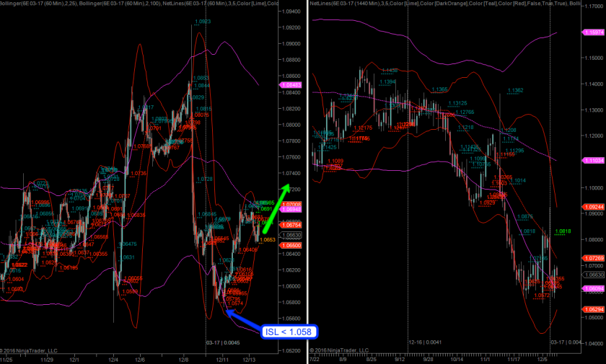Click the red 1.0574 net line label
Screen dimensions: 606x364
235,303
